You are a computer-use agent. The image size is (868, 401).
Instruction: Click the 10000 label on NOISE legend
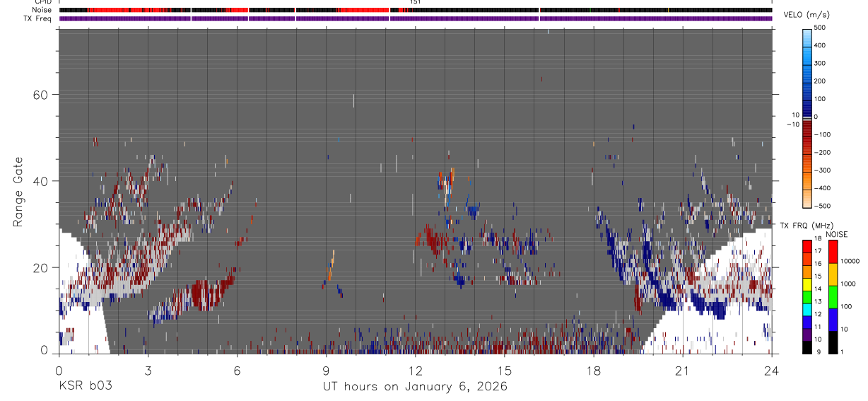tap(850, 261)
